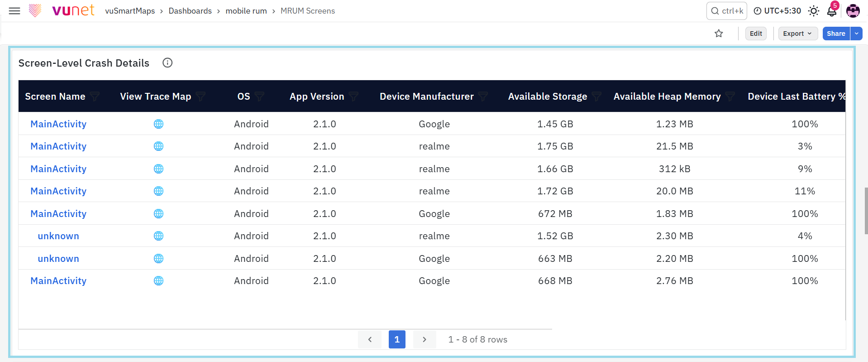868x362 pixels.
Task: Star this dashboard as favorite
Action: pos(719,34)
